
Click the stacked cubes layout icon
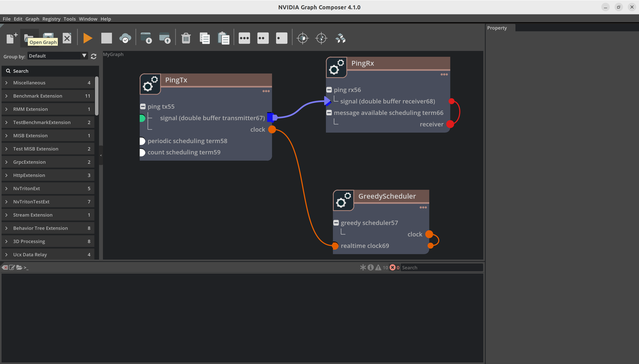(340, 38)
